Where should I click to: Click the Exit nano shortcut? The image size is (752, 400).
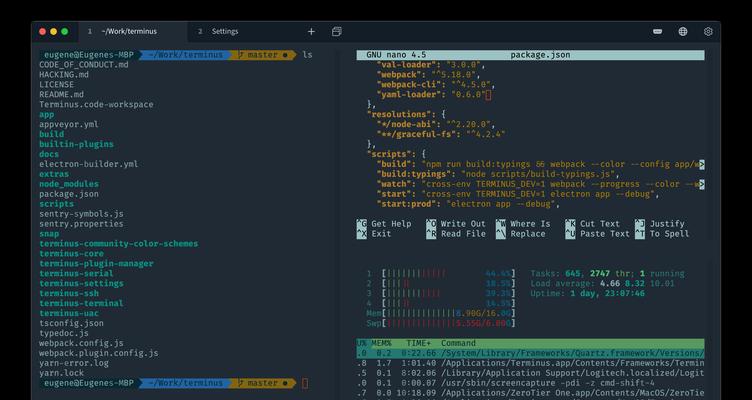pyautogui.click(x=374, y=234)
